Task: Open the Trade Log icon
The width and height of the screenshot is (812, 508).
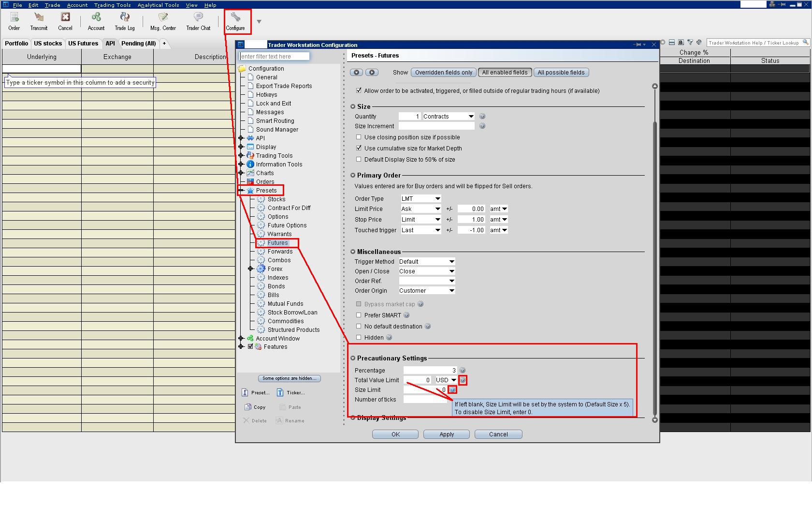Action: [x=125, y=18]
